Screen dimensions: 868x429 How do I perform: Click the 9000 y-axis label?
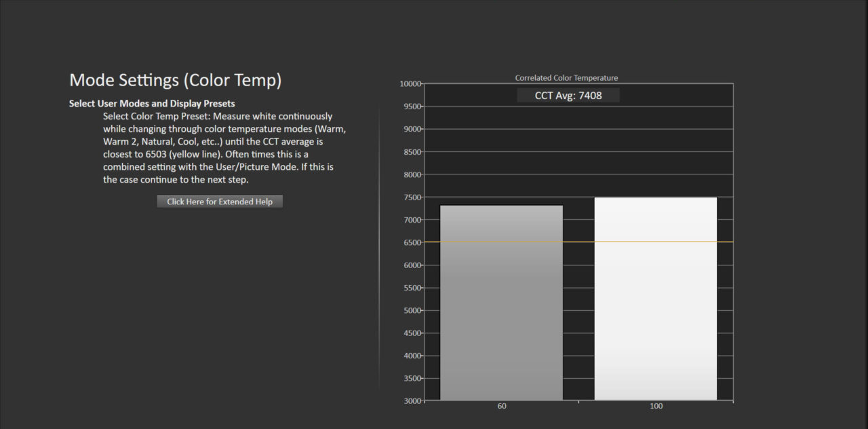click(x=413, y=129)
